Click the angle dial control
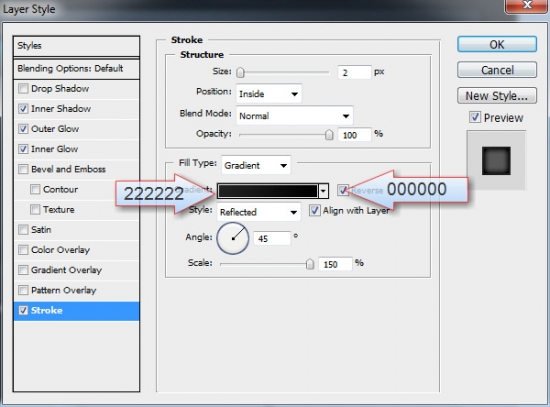 click(233, 239)
